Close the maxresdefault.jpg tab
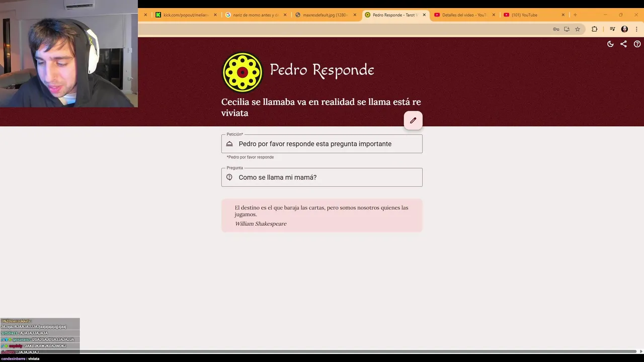The height and width of the screenshot is (362, 644). 355,15
